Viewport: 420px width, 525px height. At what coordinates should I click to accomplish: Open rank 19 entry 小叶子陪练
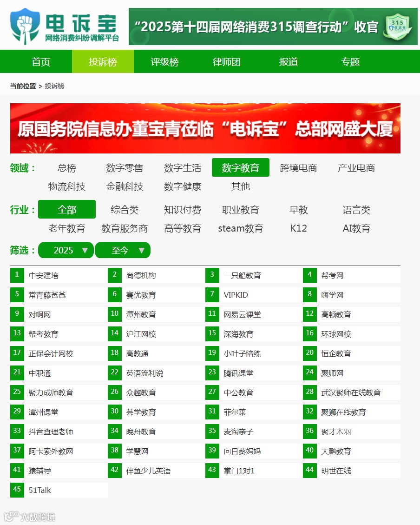click(x=254, y=353)
